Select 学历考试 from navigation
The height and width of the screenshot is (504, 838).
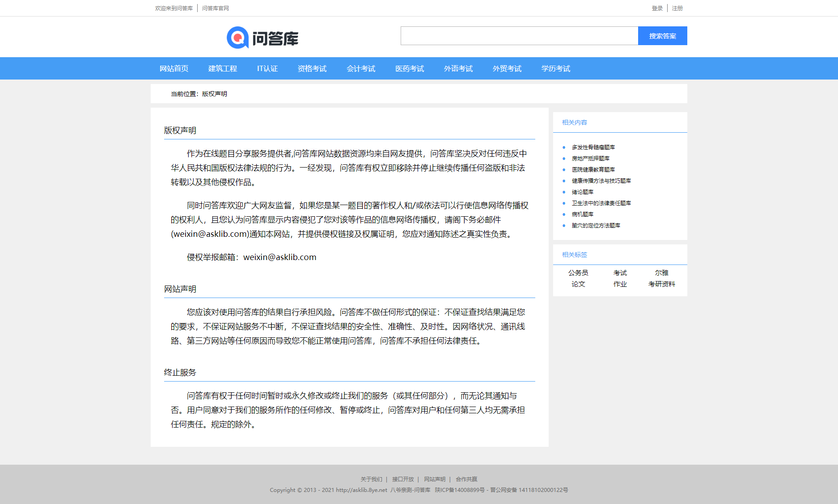tap(555, 68)
